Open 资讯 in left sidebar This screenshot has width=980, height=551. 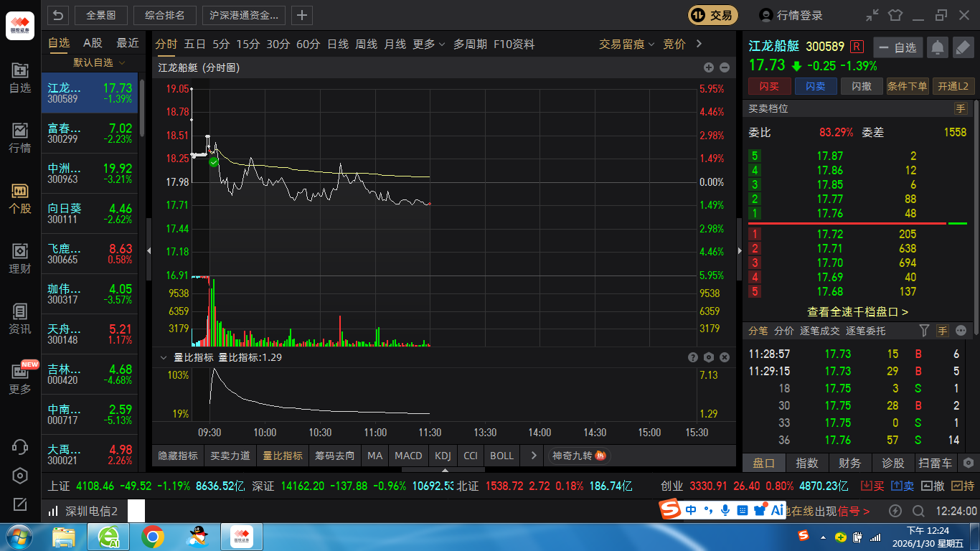click(x=20, y=319)
